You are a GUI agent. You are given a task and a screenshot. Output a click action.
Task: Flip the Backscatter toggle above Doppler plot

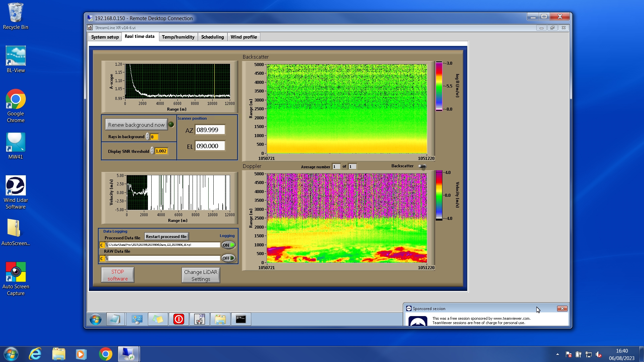(422, 166)
